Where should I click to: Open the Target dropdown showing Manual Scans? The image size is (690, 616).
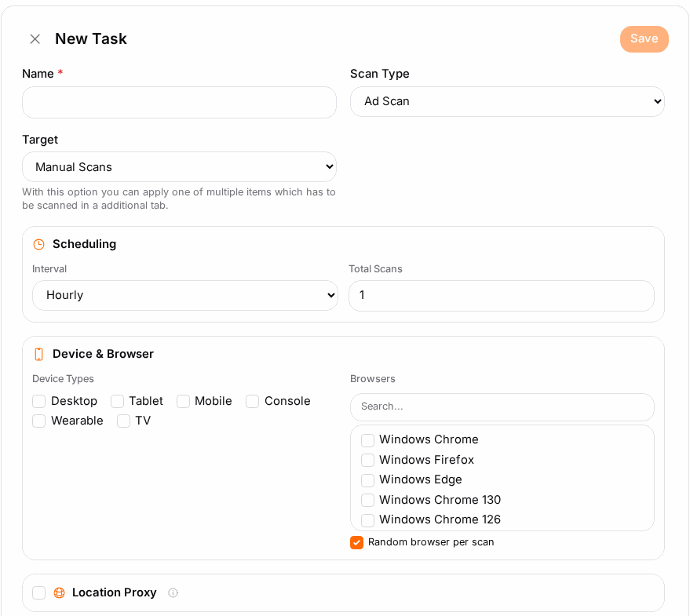pyautogui.click(x=179, y=167)
